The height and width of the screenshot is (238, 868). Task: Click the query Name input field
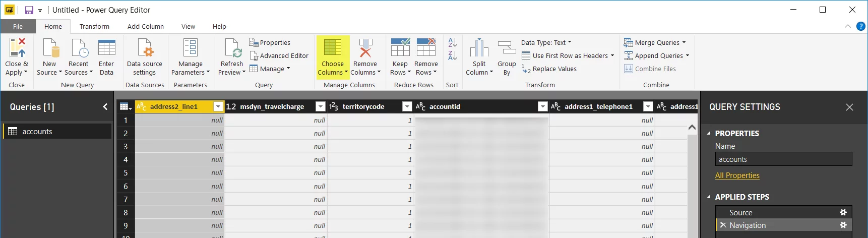783,159
